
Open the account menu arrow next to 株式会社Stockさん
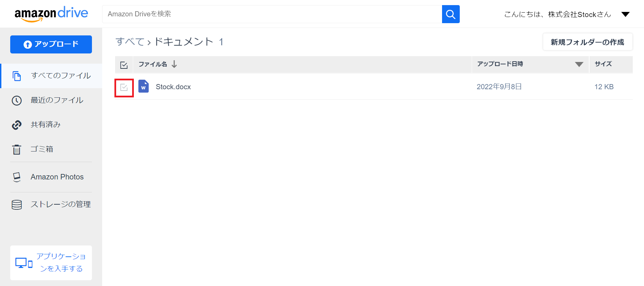click(x=626, y=14)
